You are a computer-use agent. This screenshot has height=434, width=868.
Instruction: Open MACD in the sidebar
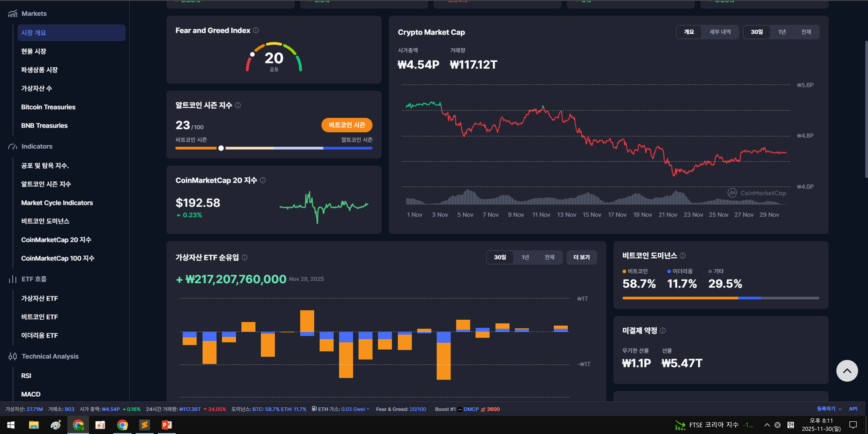31,394
